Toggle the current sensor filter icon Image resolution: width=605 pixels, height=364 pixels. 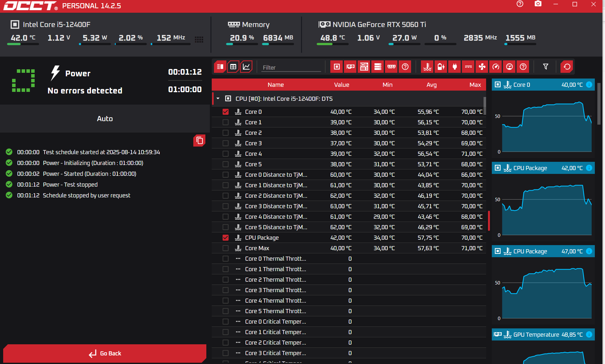(468, 67)
